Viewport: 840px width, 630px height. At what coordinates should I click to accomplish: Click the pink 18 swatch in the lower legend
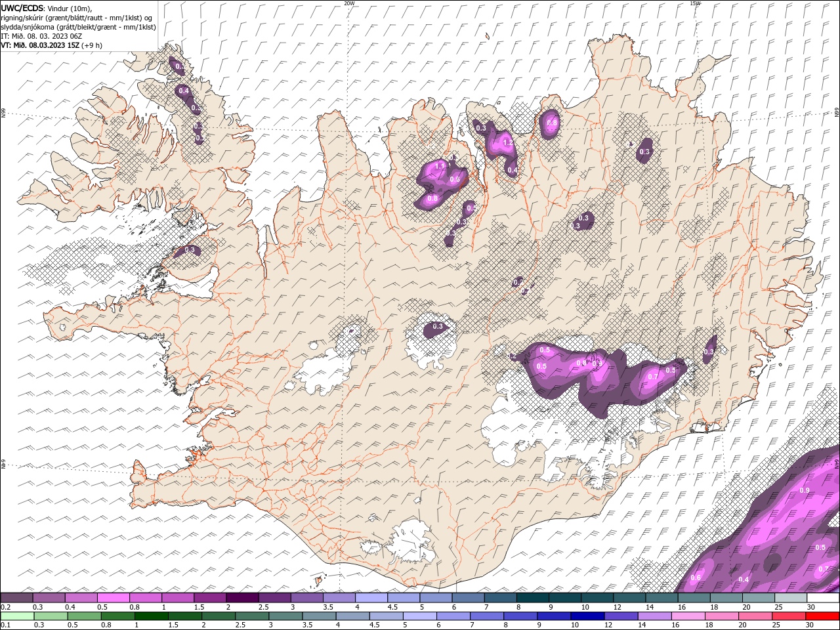[722, 616]
